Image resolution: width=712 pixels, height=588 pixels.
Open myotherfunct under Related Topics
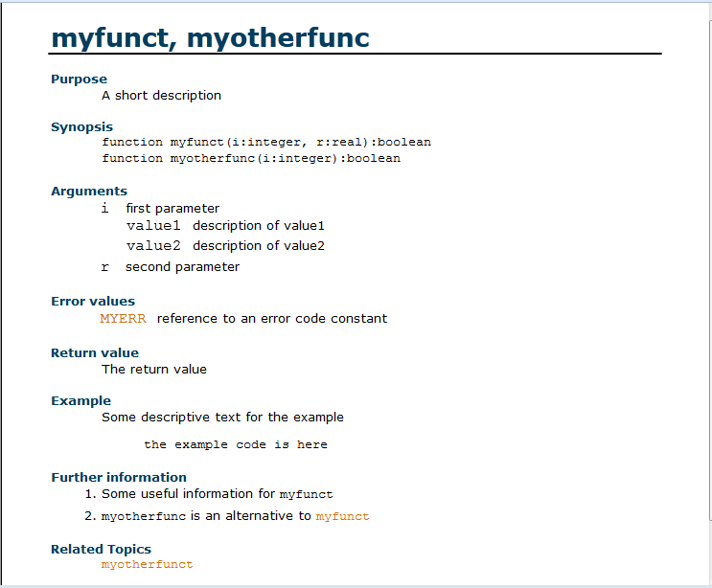[147, 564]
